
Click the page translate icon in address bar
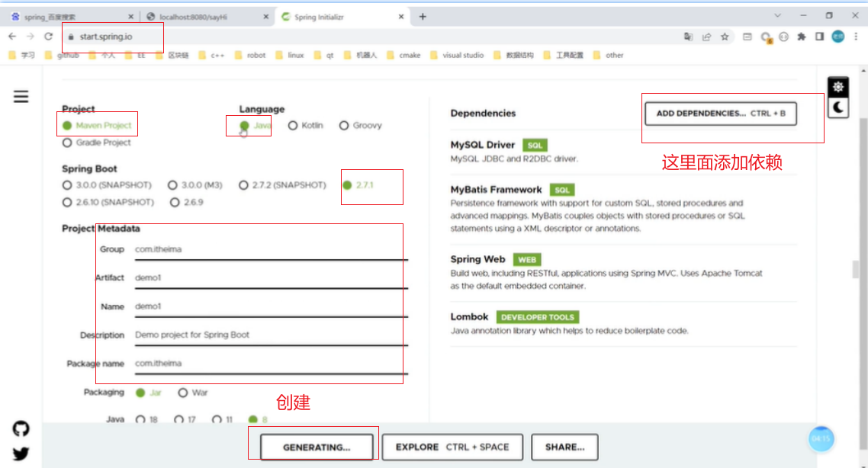click(688, 36)
